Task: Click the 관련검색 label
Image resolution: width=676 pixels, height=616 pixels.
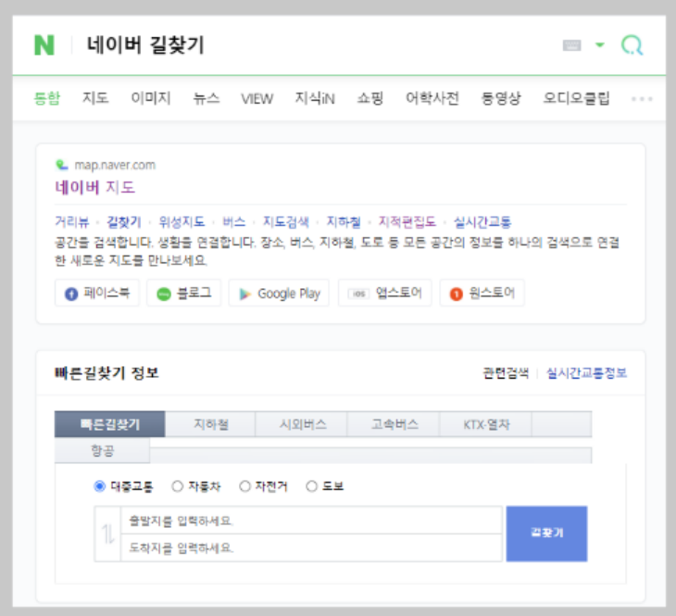Action: pyautogui.click(x=506, y=372)
